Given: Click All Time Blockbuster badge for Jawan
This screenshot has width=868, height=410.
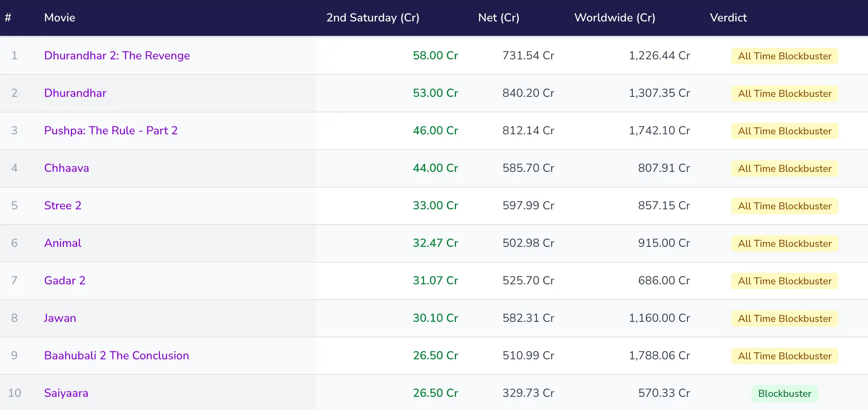Looking at the screenshot, I should (x=784, y=319).
